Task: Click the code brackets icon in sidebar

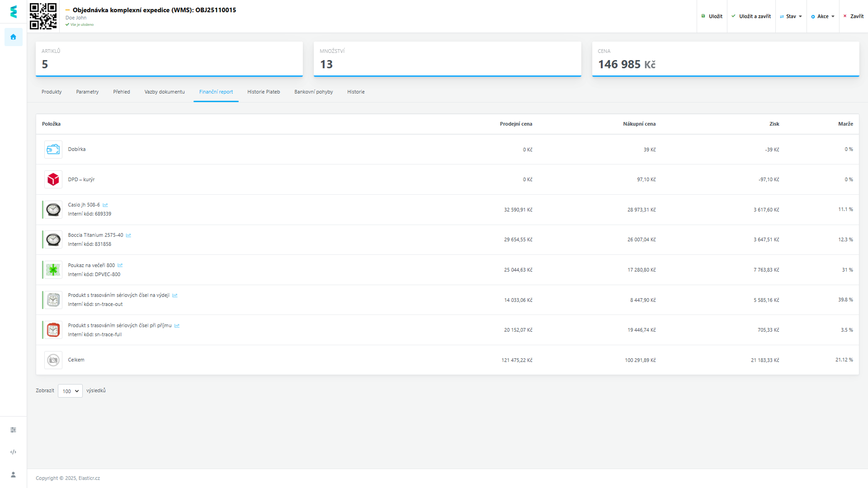Action: 13,452
